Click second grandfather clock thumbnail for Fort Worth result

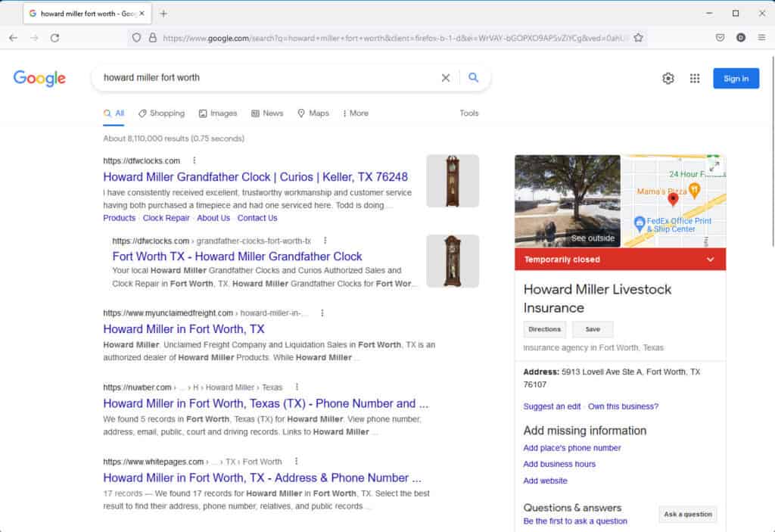(453, 261)
